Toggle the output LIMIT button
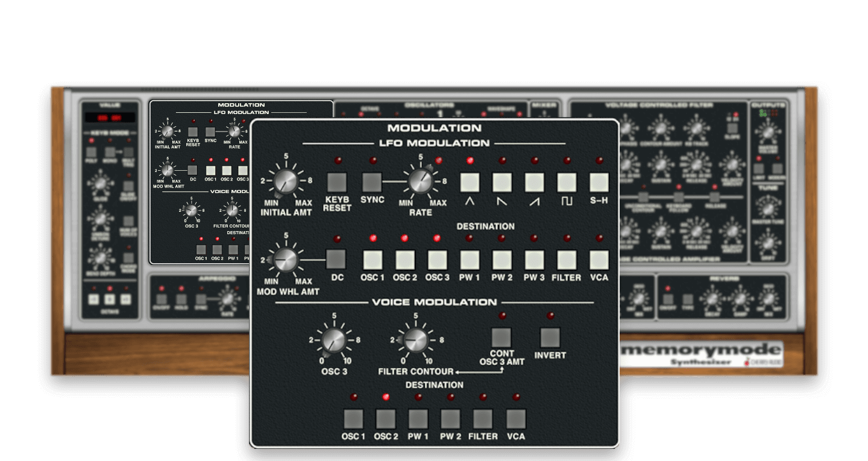 (x=759, y=169)
